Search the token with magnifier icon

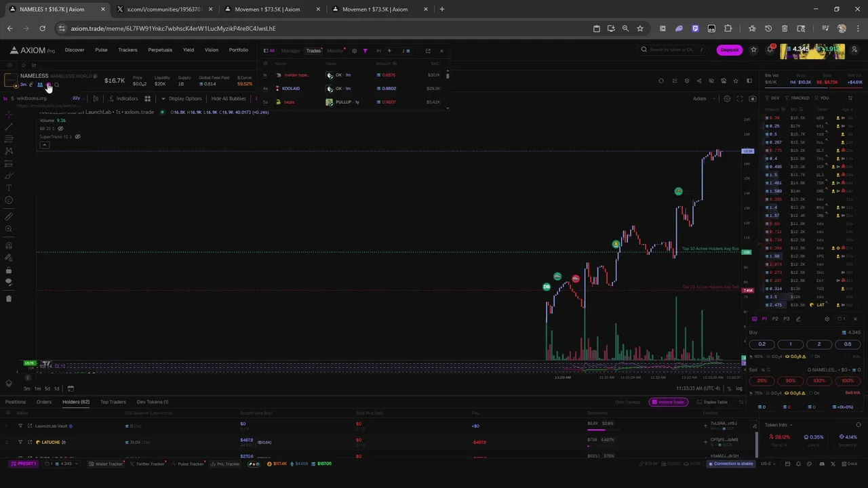click(x=56, y=85)
